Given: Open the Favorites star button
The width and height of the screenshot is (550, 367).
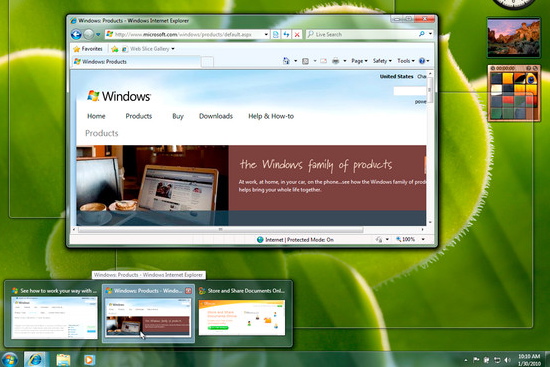Looking at the screenshot, I should click(x=88, y=49).
